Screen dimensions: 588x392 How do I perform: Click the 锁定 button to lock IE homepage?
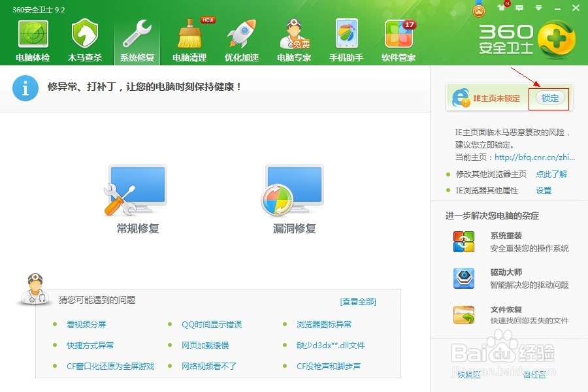(549, 98)
